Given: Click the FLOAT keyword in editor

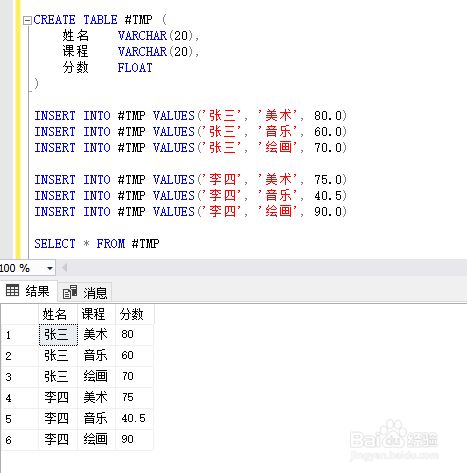Looking at the screenshot, I should click(135, 68).
